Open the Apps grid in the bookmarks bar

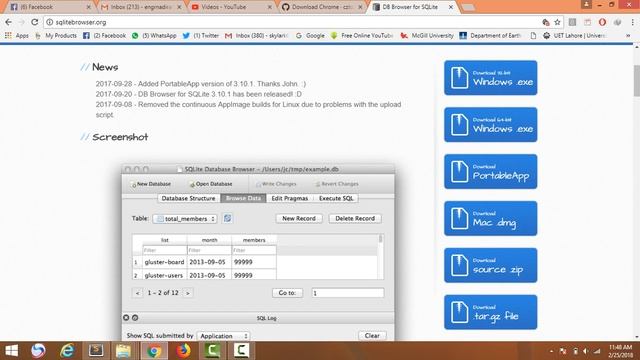tap(17, 36)
